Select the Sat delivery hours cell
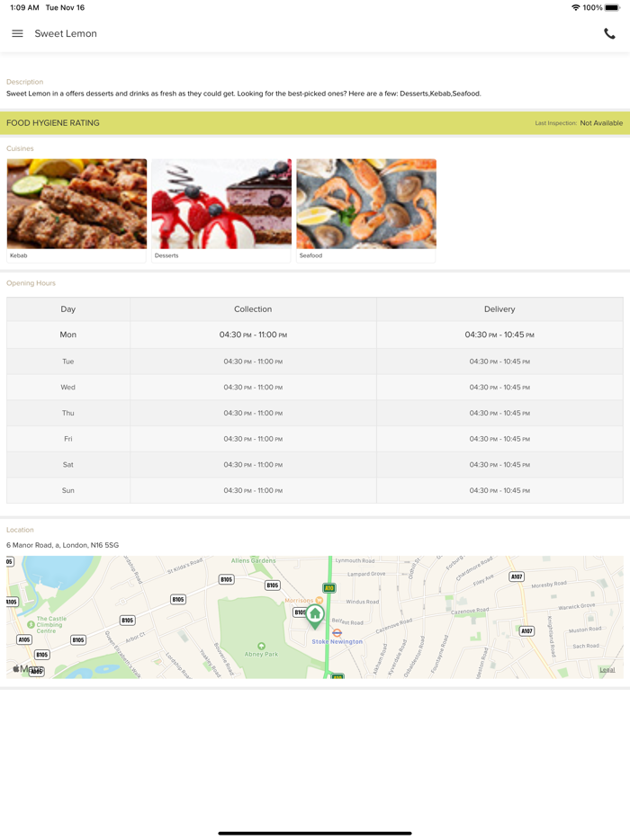This screenshot has width=630, height=840. click(x=499, y=464)
